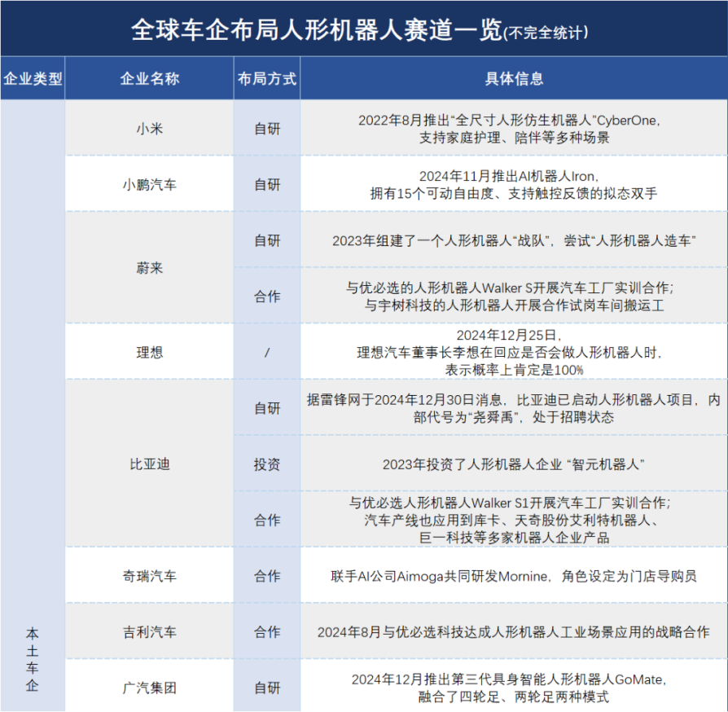The image size is (728, 712).
Task: Click the 2024年12月25日 李想 response text
Action: (x=509, y=353)
